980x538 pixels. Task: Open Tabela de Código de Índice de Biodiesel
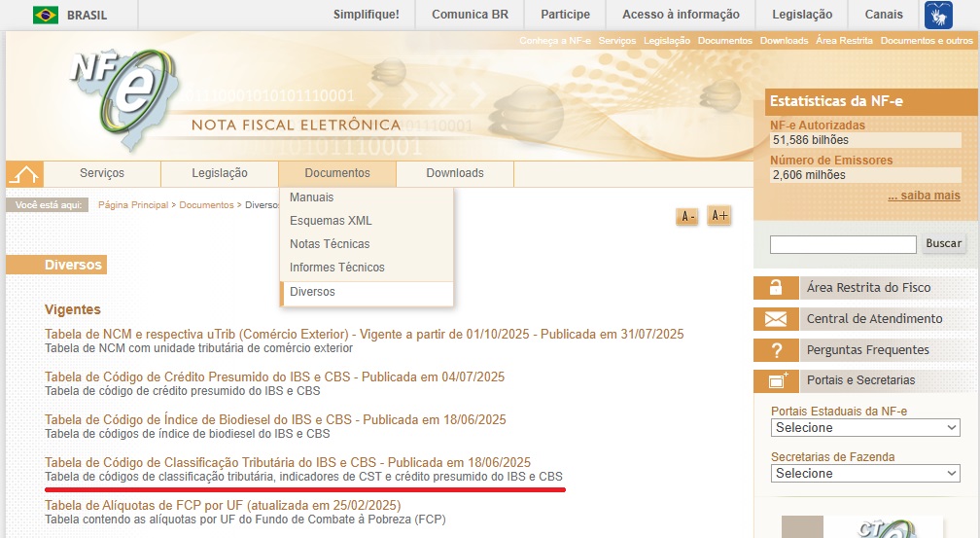point(275,419)
